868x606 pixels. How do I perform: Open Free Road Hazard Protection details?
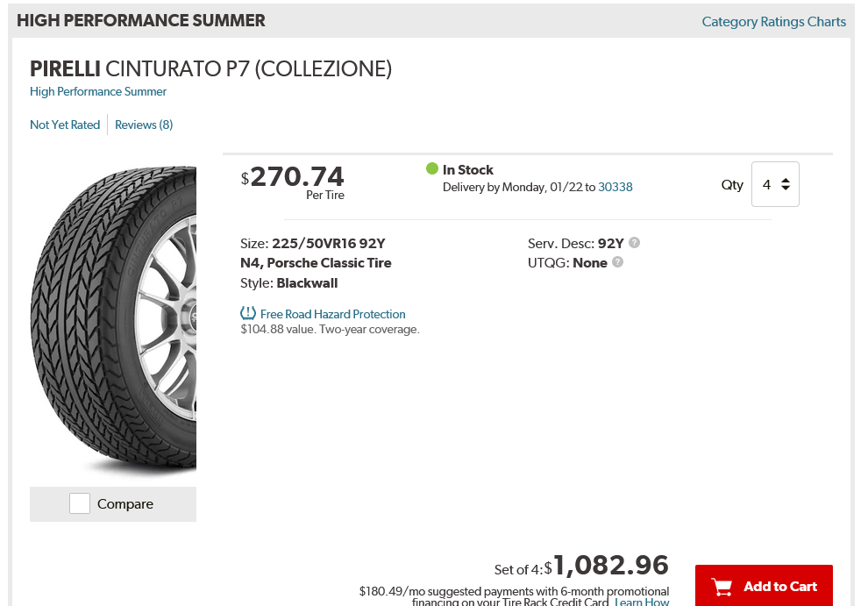coord(332,314)
